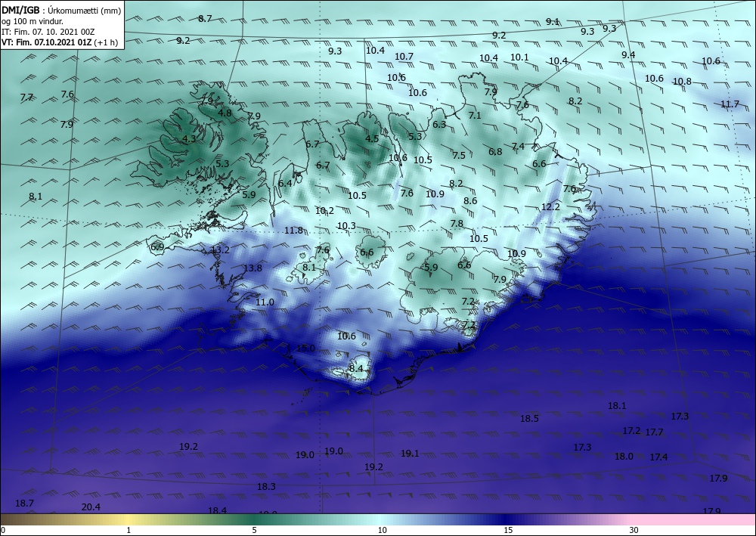The image size is (756, 536).
Task: Click the 17.4 value on the map
Action: coord(658,457)
